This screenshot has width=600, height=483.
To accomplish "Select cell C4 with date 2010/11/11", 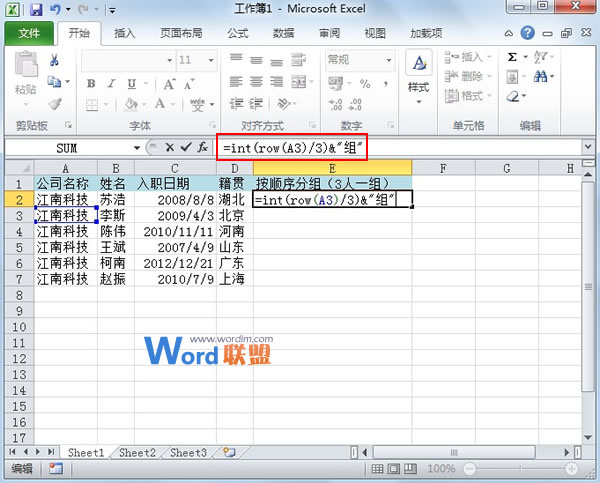I will 175,231.
